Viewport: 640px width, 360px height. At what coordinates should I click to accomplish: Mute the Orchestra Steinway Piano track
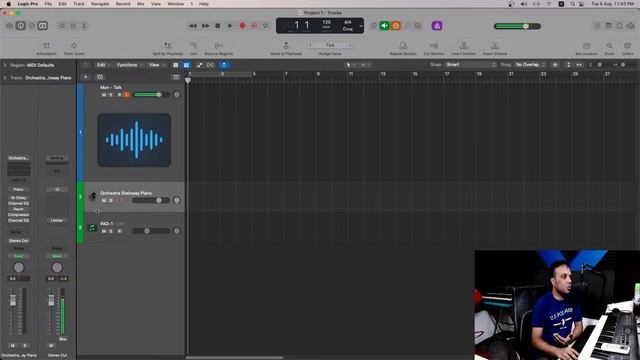pyautogui.click(x=104, y=200)
